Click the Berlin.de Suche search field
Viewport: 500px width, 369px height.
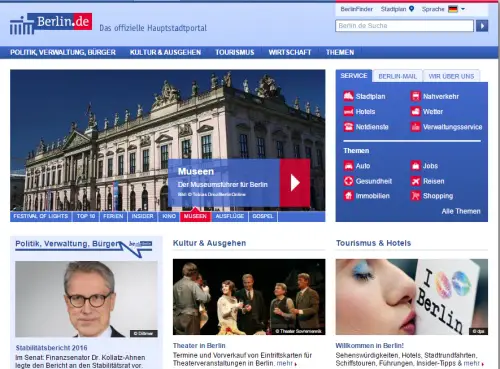pos(404,26)
